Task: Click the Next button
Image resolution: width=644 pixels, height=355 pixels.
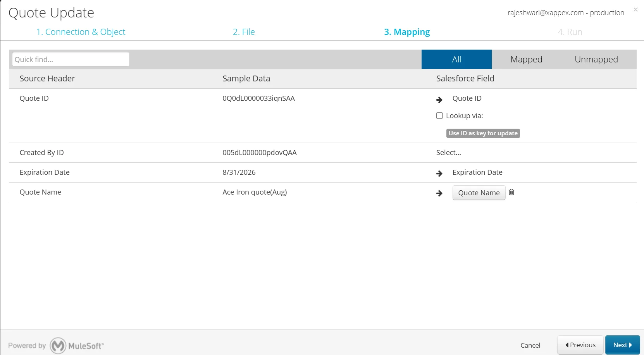Action: (622, 345)
